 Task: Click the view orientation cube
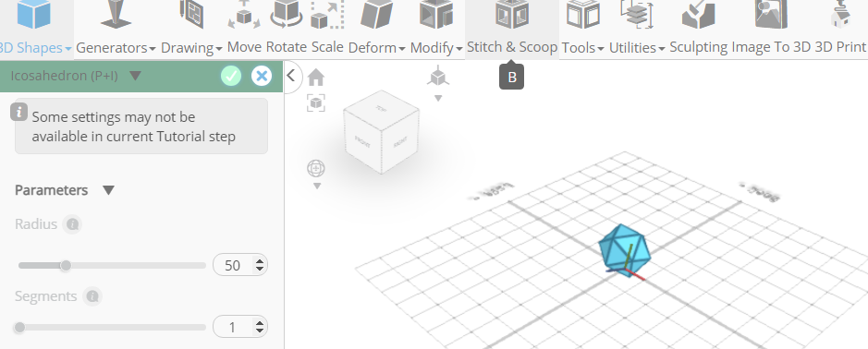pos(381,132)
